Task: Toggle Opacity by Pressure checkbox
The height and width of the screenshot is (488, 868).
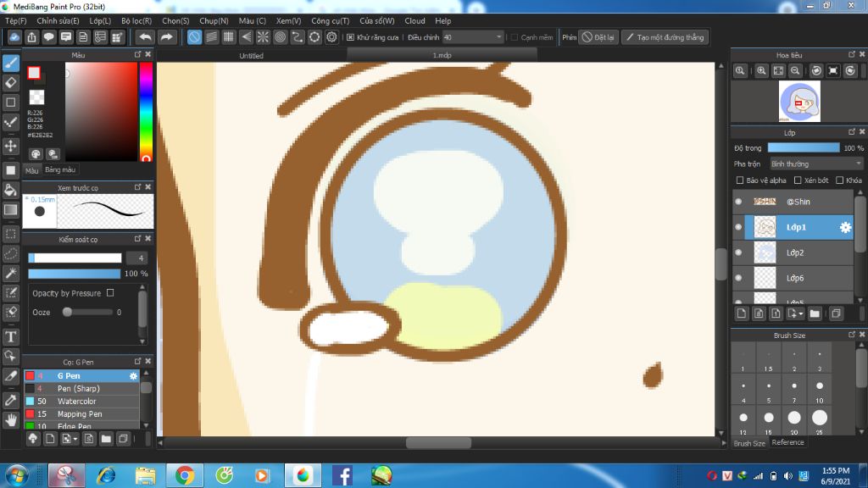Action: pos(110,293)
